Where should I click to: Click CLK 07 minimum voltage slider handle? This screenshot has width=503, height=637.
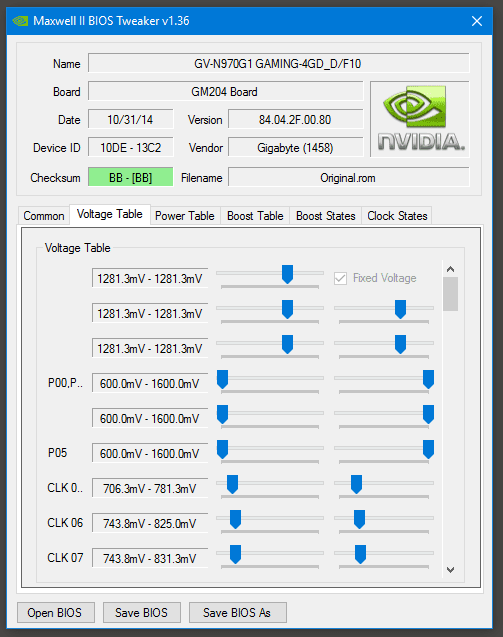235,554
